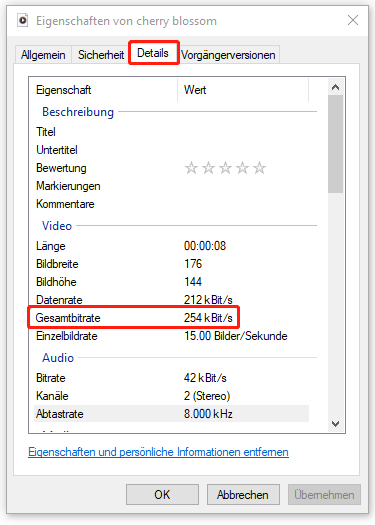Click the Bildhöhe value 144
This screenshot has height=525, width=375.
(x=193, y=282)
